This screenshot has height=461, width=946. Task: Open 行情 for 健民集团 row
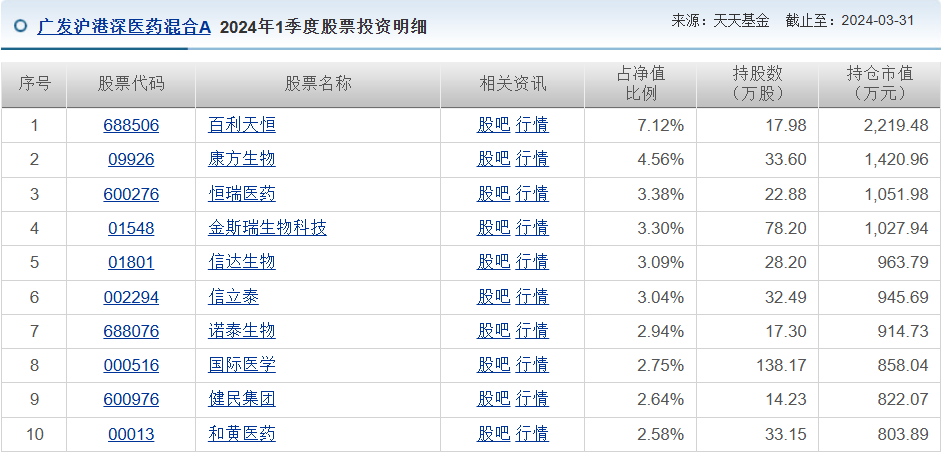click(532, 399)
